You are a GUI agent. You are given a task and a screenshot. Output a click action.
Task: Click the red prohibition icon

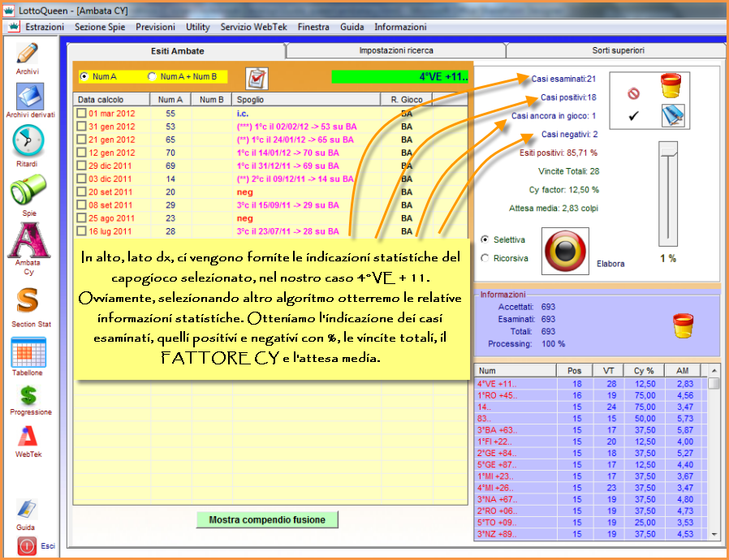coord(633,94)
